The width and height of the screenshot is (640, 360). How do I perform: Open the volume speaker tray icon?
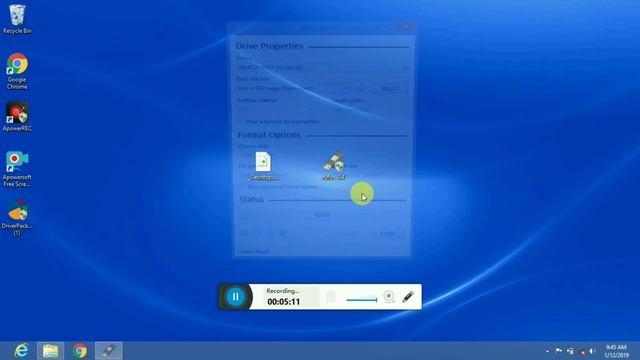[x=592, y=351]
